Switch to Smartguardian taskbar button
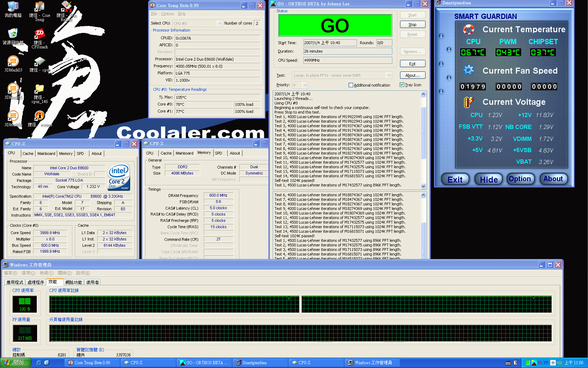588x368 pixels. (x=260, y=363)
